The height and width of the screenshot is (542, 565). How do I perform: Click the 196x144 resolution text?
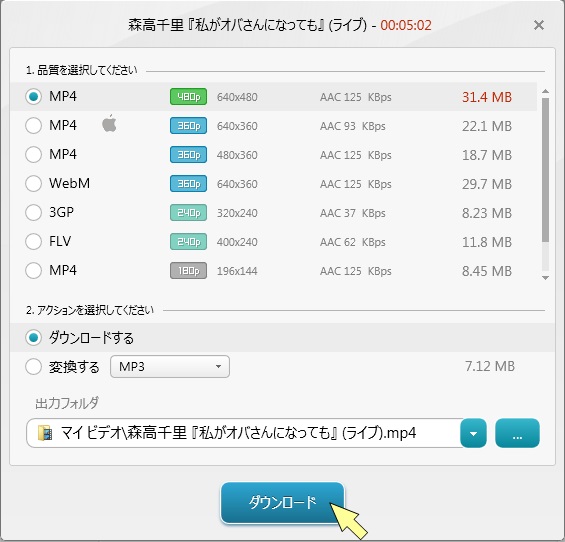pos(237,271)
